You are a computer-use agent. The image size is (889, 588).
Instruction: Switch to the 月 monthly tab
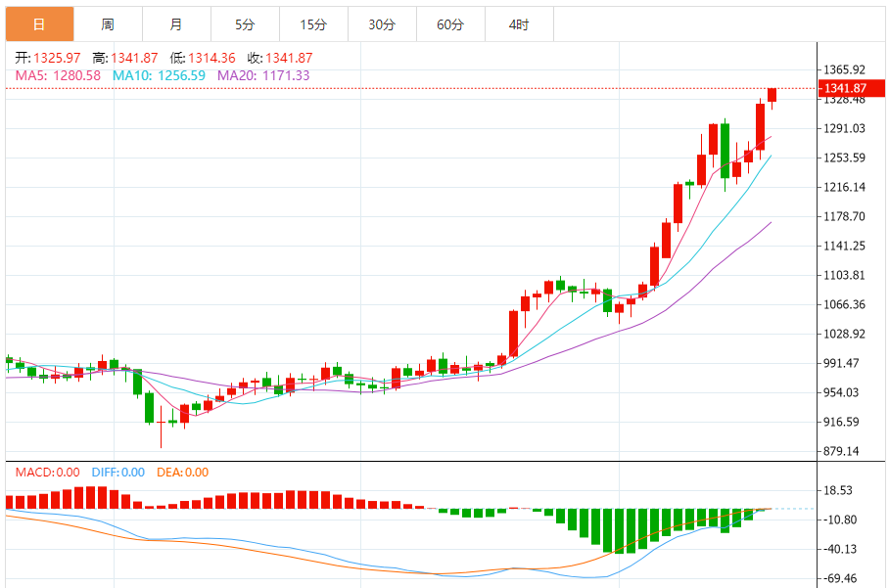coord(176,24)
